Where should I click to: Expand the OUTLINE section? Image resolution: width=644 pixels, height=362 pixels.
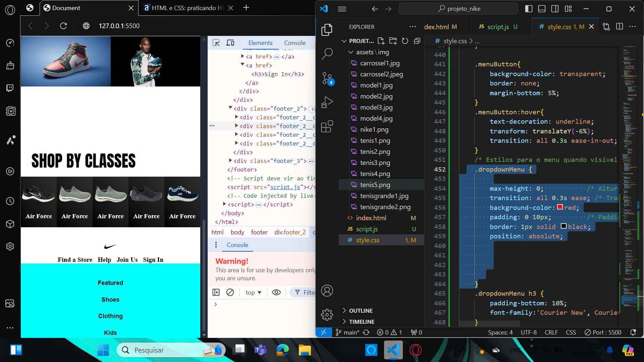pyautogui.click(x=344, y=310)
